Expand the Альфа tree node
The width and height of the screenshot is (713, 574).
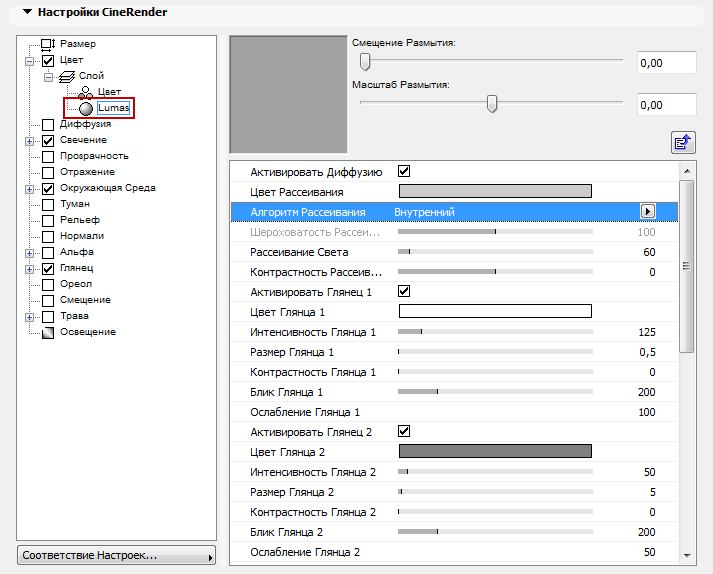(x=30, y=253)
